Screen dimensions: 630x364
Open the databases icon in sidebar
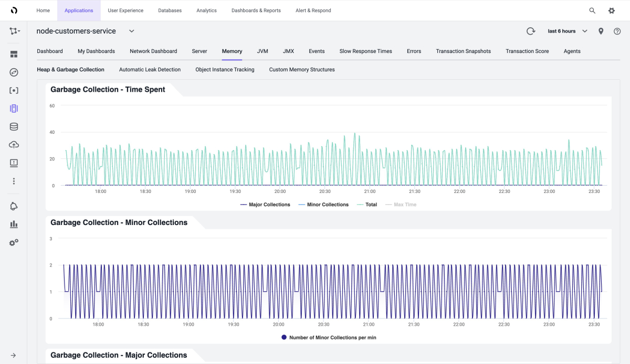coord(14,126)
